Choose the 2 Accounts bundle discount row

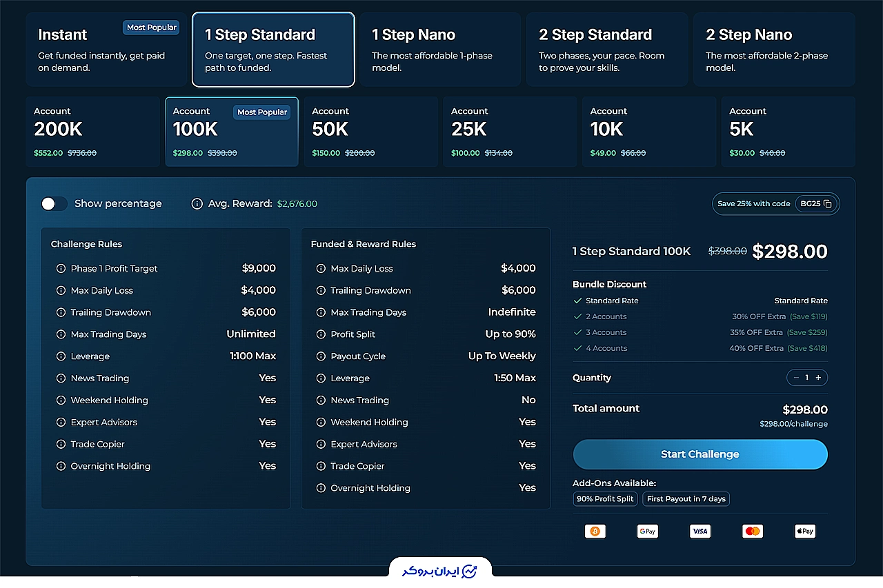tap(700, 316)
